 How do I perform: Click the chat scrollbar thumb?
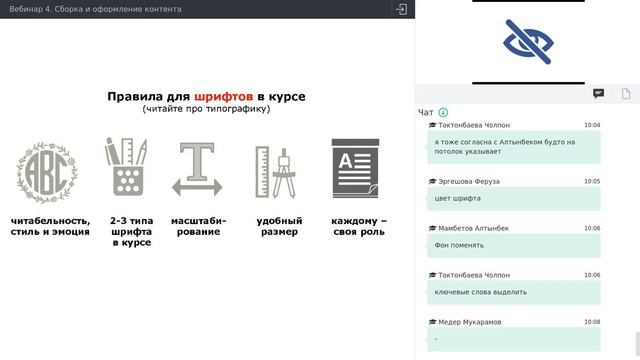click(x=638, y=345)
